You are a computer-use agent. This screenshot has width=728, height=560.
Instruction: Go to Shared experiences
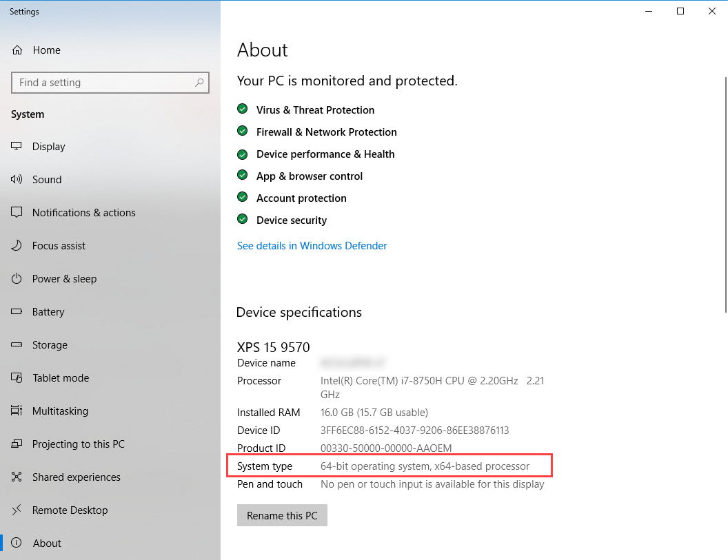click(x=110, y=477)
